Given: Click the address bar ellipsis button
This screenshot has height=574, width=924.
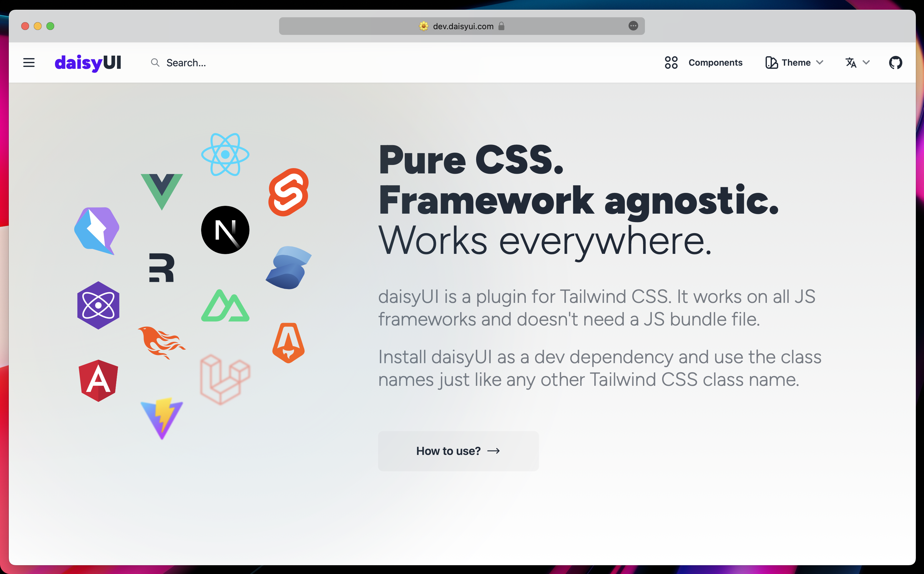Looking at the screenshot, I should point(633,26).
